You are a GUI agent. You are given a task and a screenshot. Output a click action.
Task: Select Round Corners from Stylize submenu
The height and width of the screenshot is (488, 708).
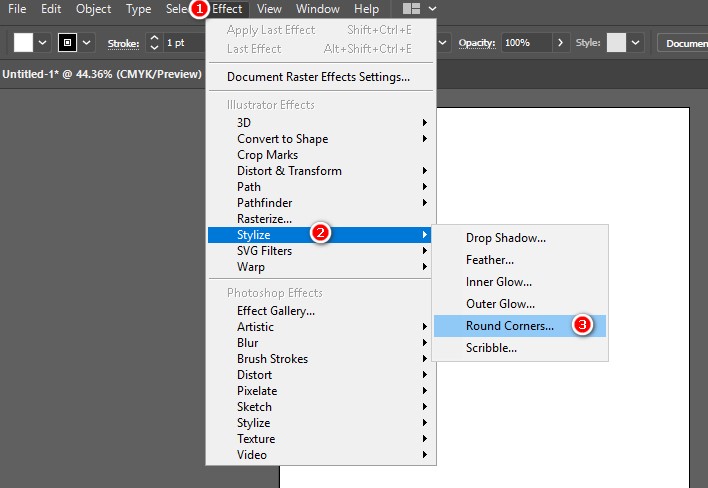pyautogui.click(x=509, y=326)
